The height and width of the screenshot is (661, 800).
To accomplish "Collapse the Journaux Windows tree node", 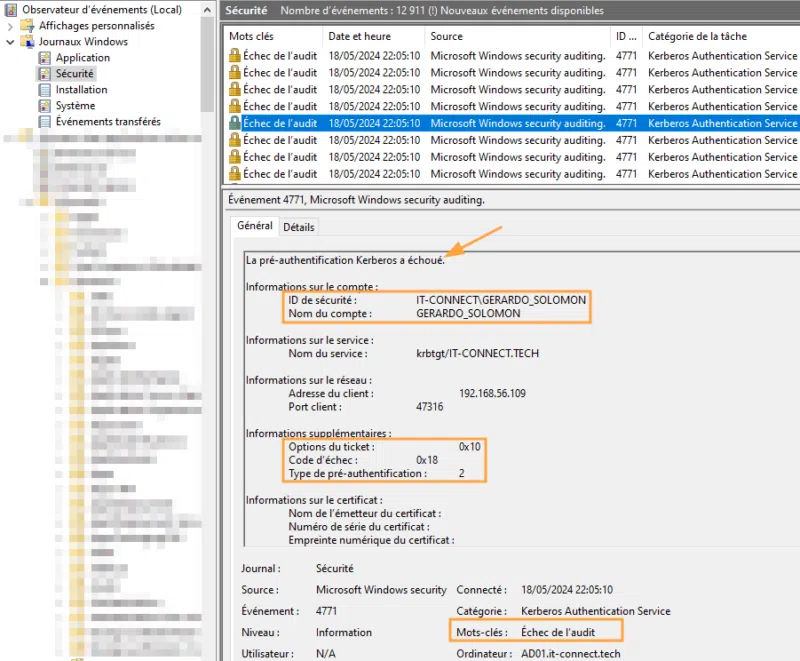I will tap(11, 42).
